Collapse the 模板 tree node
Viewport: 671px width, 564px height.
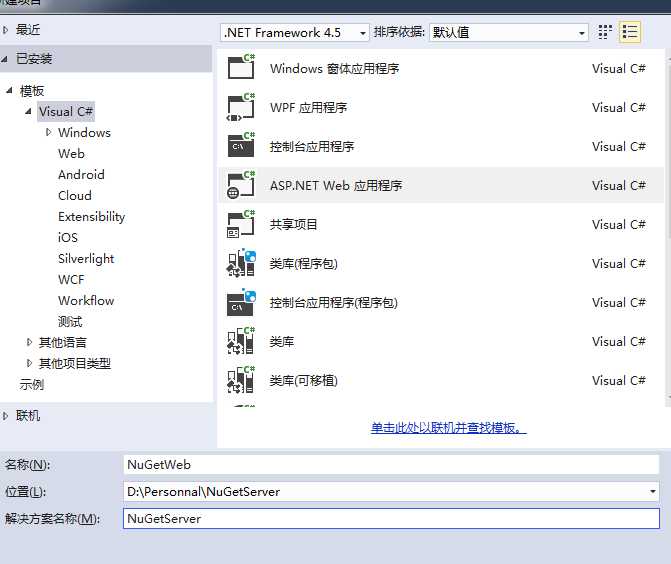(9, 90)
